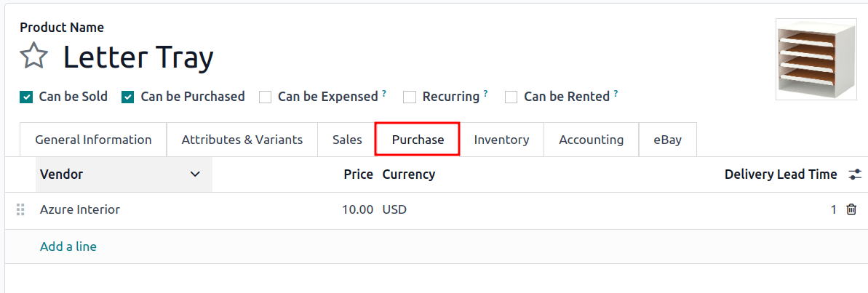This screenshot has height=293, width=868.
Task: Open the Inventory tab
Action: tap(501, 140)
